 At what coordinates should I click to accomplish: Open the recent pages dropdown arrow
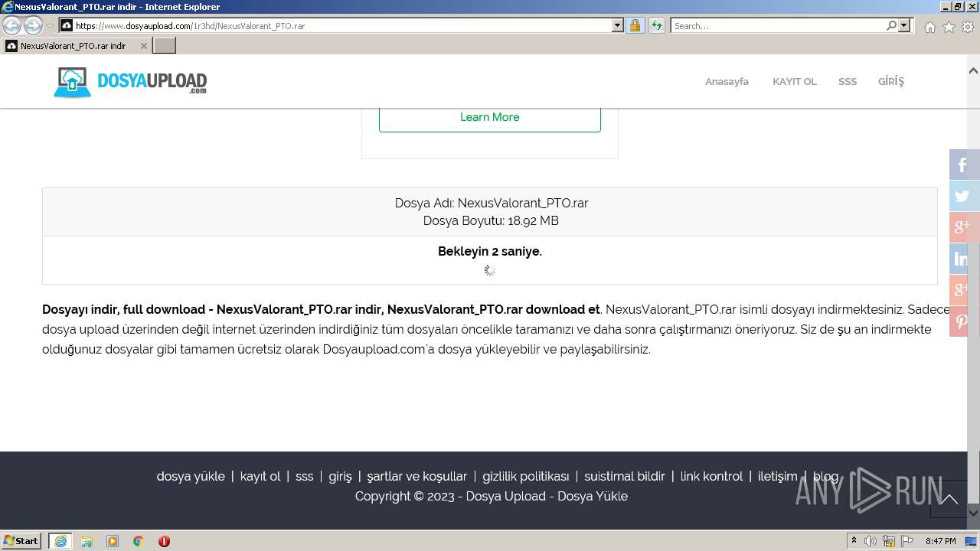click(x=50, y=26)
